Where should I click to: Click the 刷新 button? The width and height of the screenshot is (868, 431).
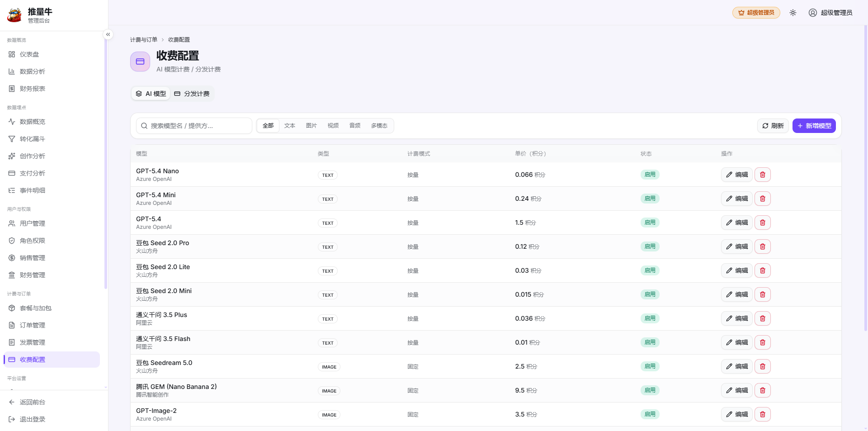773,126
